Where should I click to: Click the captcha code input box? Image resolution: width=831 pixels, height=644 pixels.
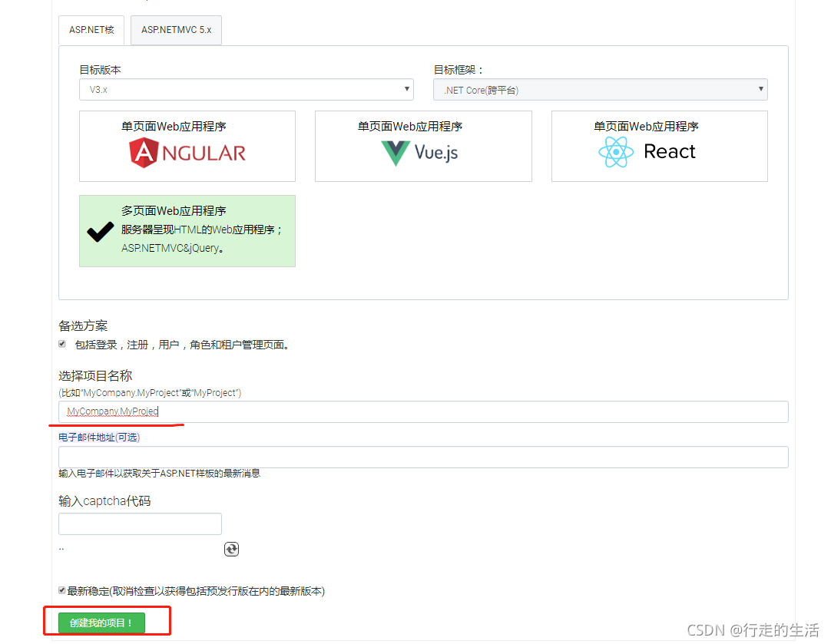(x=140, y=523)
